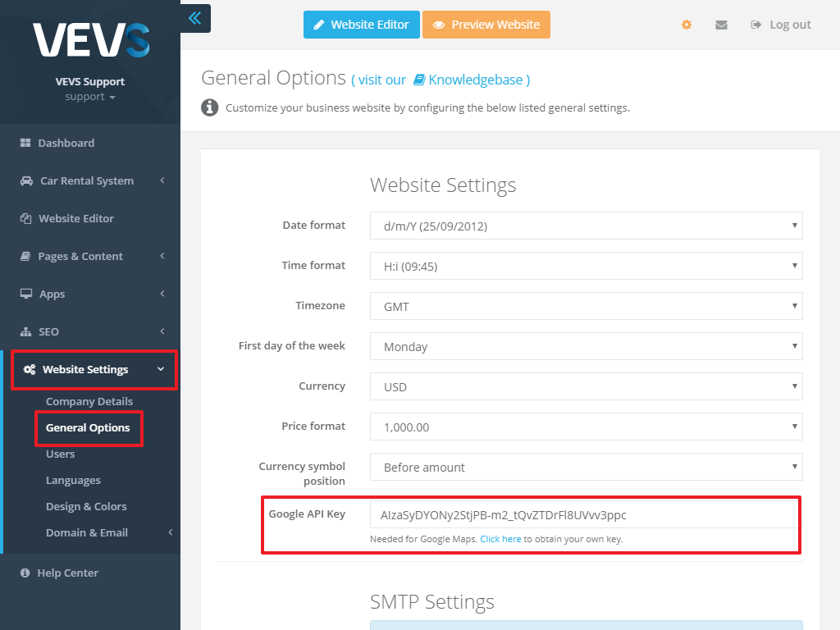Click the Preview Website button

click(x=486, y=25)
